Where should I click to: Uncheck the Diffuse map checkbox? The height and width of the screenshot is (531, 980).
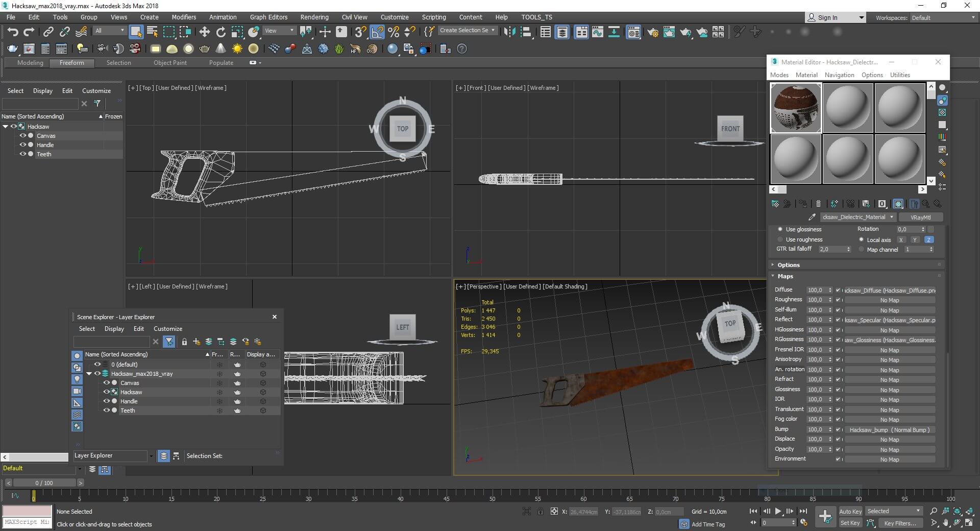838,290
